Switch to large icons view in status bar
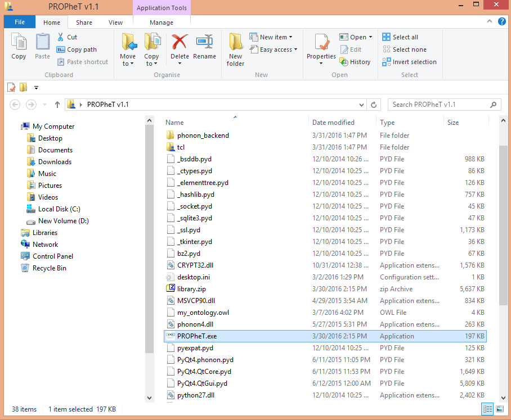The image size is (511, 420). pos(500,409)
